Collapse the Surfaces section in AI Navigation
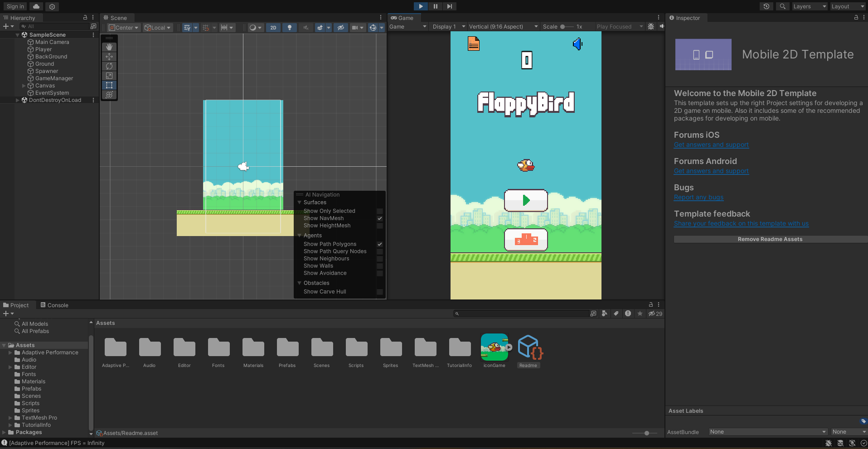This screenshot has height=449, width=868. [x=299, y=202]
